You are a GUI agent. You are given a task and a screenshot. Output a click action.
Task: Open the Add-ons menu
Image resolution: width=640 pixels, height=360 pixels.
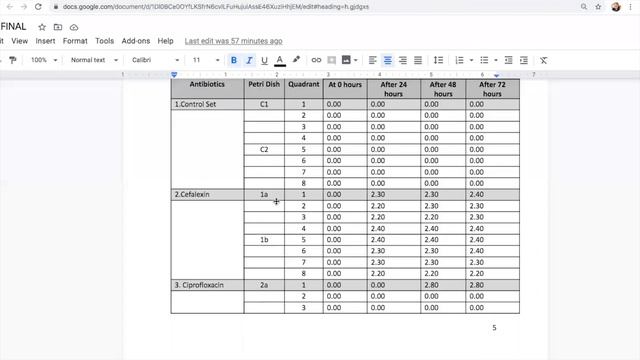[136, 41]
